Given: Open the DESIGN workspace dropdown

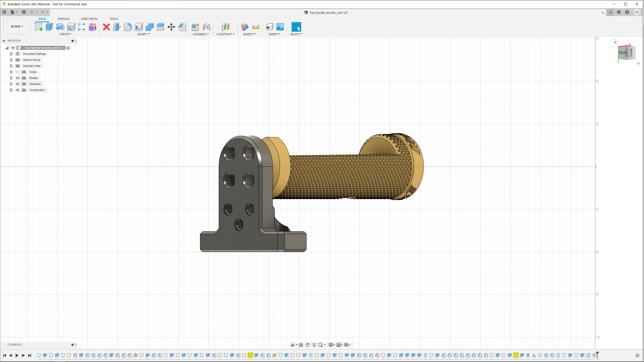Looking at the screenshot, I should coord(17,26).
